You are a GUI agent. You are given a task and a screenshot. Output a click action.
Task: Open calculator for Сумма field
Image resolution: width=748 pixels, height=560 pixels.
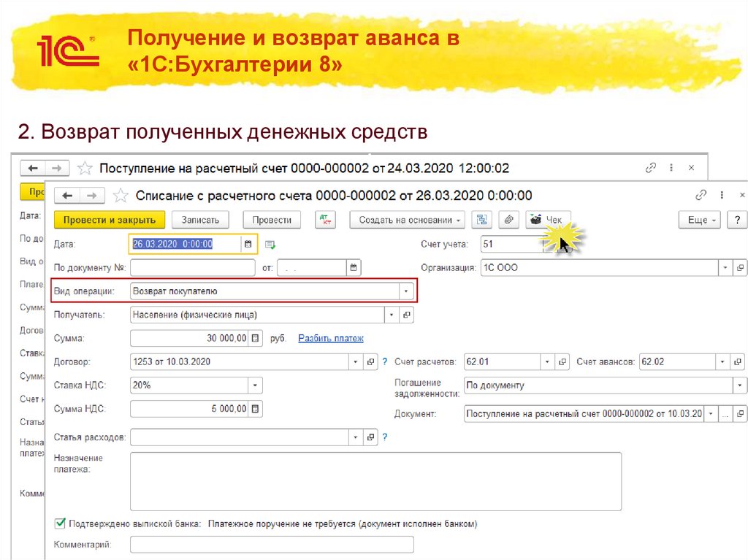click(x=255, y=338)
